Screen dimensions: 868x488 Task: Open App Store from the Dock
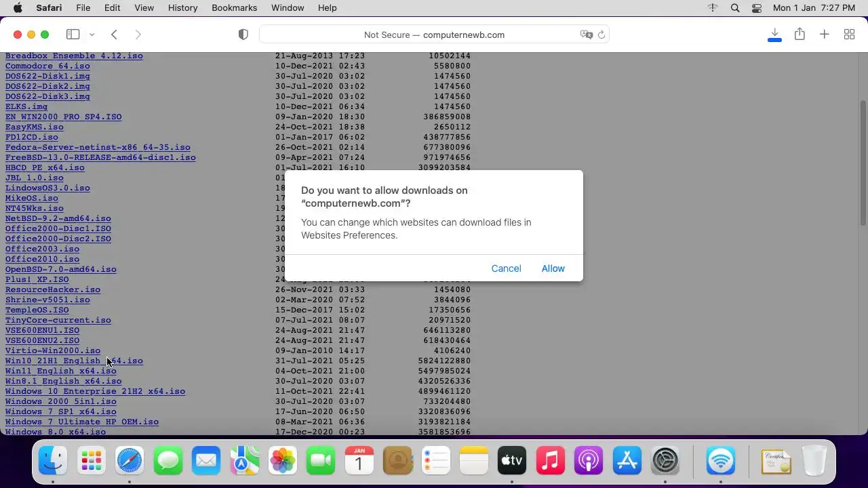click(x=627, y=461)
